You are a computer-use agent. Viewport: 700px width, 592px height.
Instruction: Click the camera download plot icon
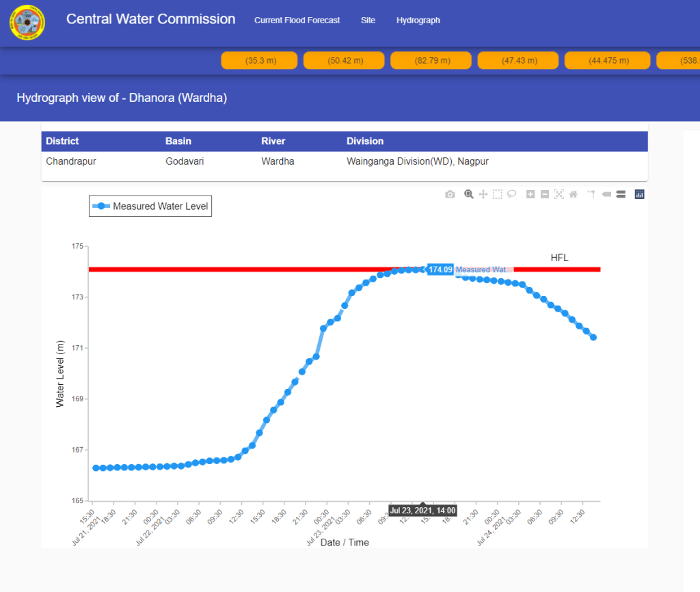click(x=450, y=195)
